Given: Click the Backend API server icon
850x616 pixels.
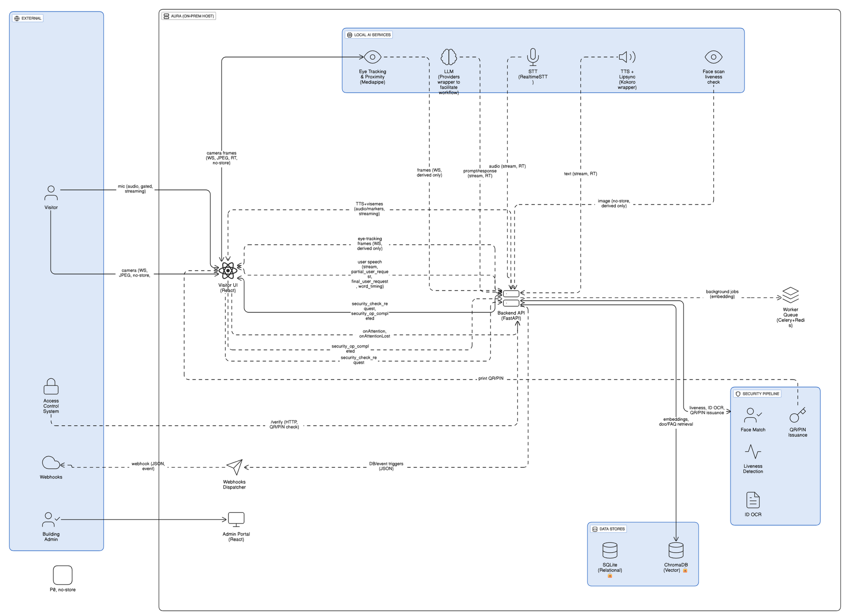Looking at the screenshot, I should pos(511,298).
